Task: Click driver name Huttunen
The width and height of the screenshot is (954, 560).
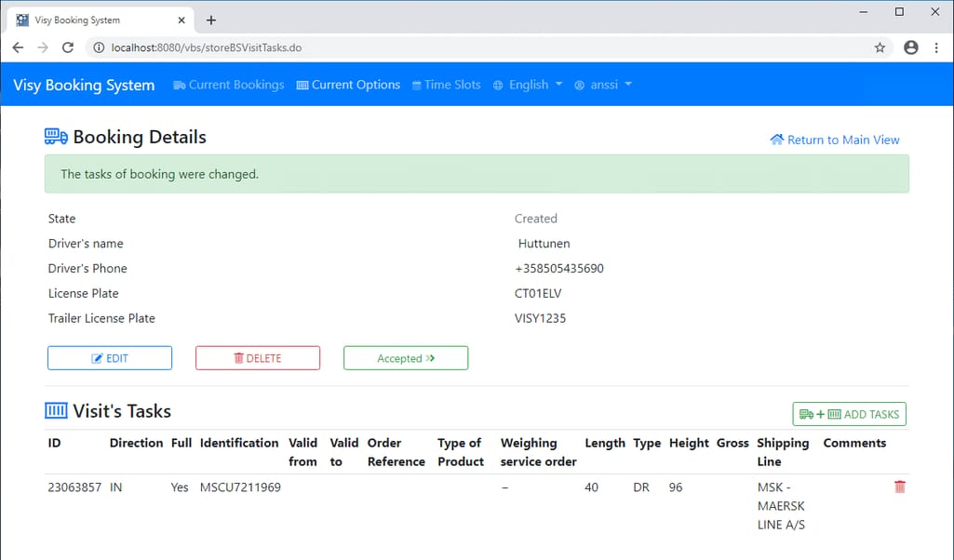Action: [544, 243]
